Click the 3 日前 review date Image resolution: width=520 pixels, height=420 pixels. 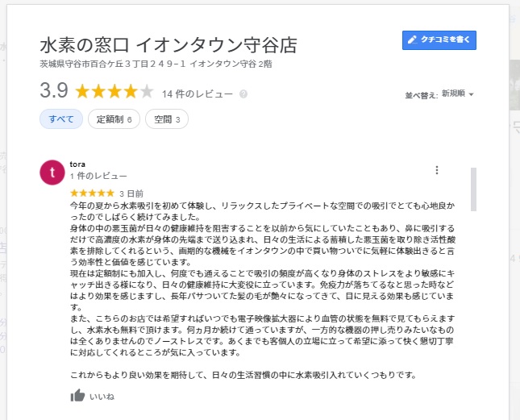(x=131, y=193)
